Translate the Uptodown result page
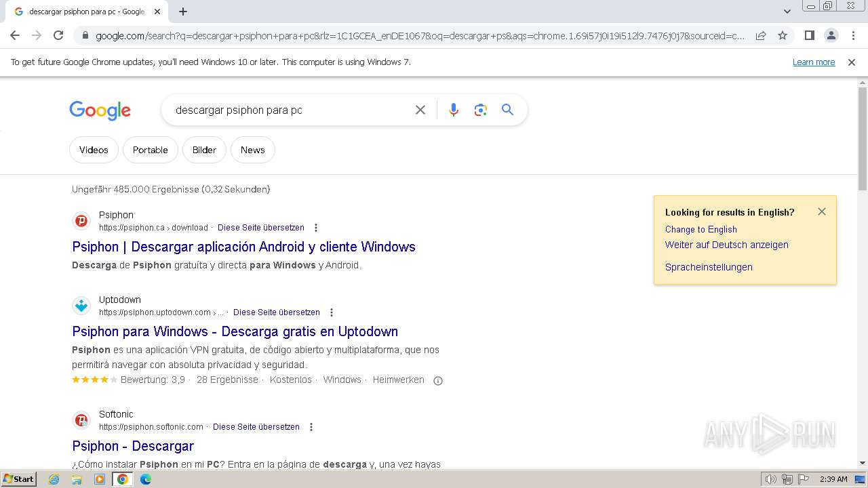The image size is (868, 488). 277,312
